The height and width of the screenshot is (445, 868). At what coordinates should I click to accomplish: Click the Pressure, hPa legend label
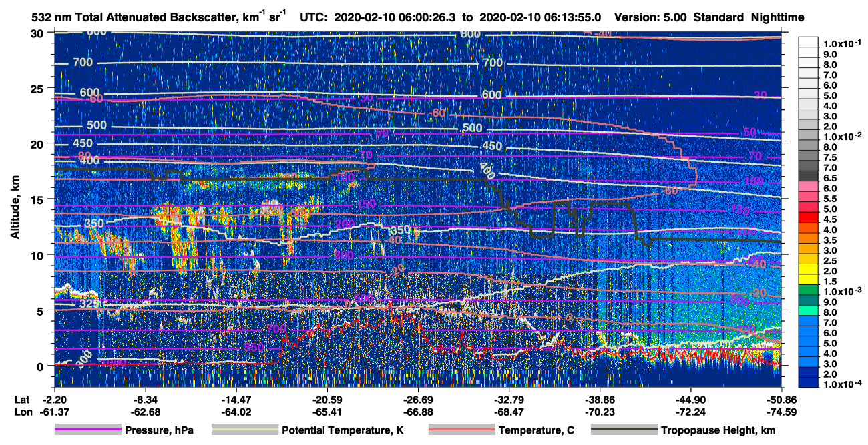(x=160, y=431)
